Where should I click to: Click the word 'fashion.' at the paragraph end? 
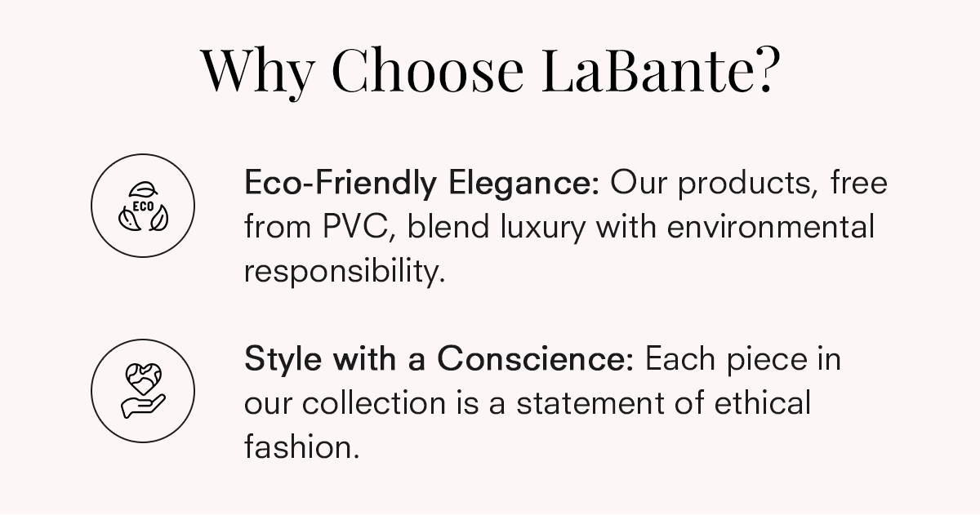301,446
